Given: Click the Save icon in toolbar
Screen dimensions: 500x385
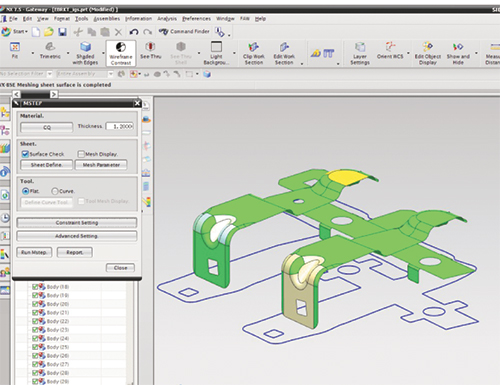Looking at the screenshot, I should pos(62,32).
